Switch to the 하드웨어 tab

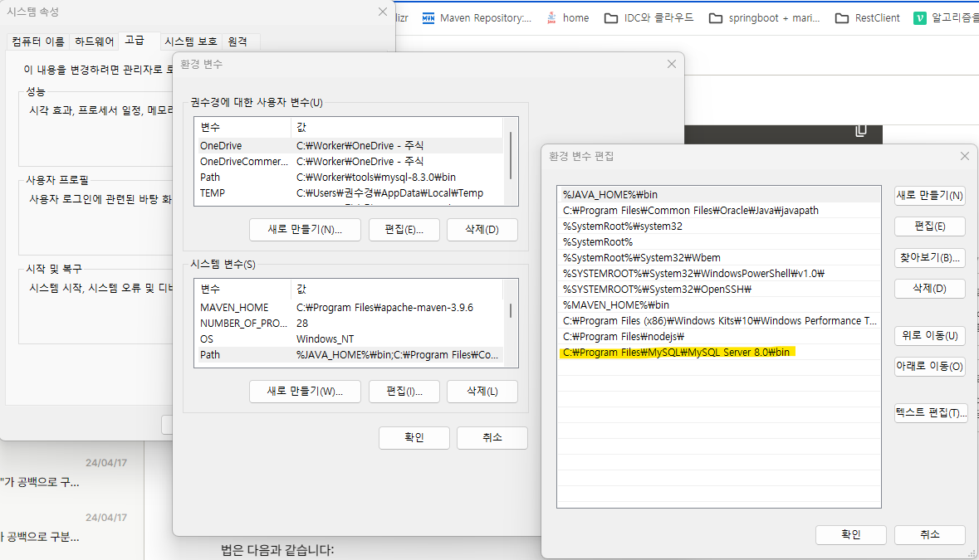click(95, 41)
